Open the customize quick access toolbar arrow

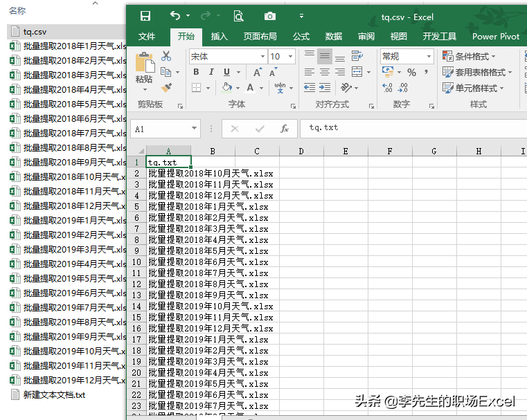click(x=301, y=16)
